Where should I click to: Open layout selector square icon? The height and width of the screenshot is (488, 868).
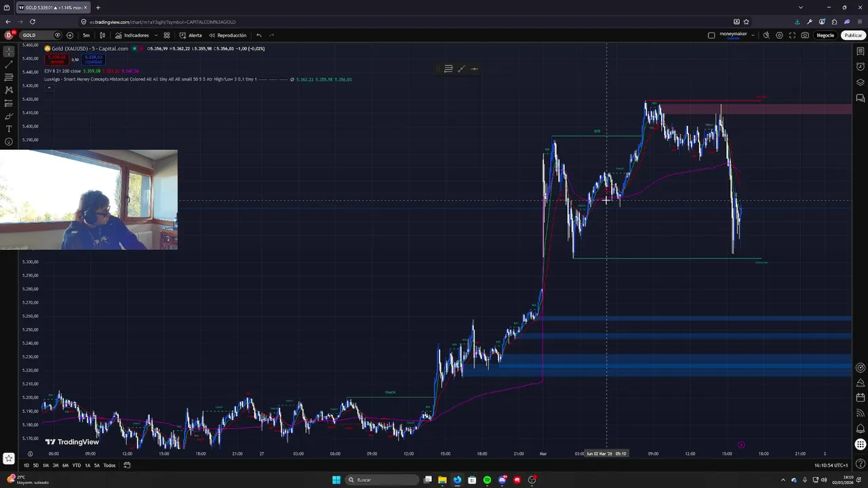point(711,35)
